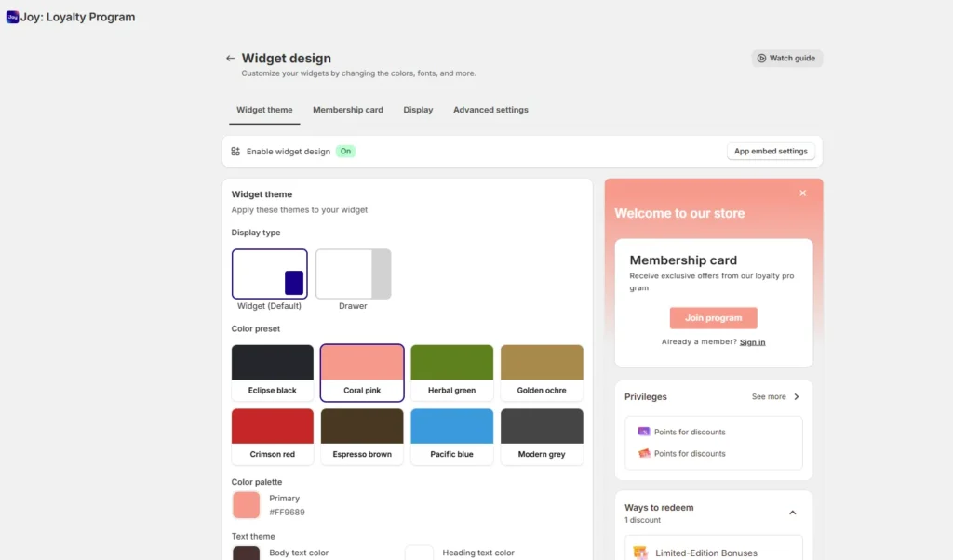Click the Sign in link in the preview

(x=752, y=341)
